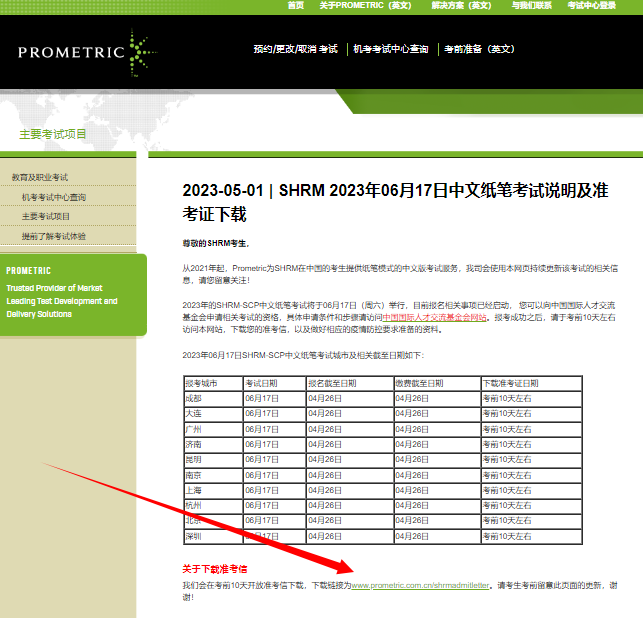Click the 大连 city cell in table
Screen dimensions: 643x618
click(x=213, y=414)
